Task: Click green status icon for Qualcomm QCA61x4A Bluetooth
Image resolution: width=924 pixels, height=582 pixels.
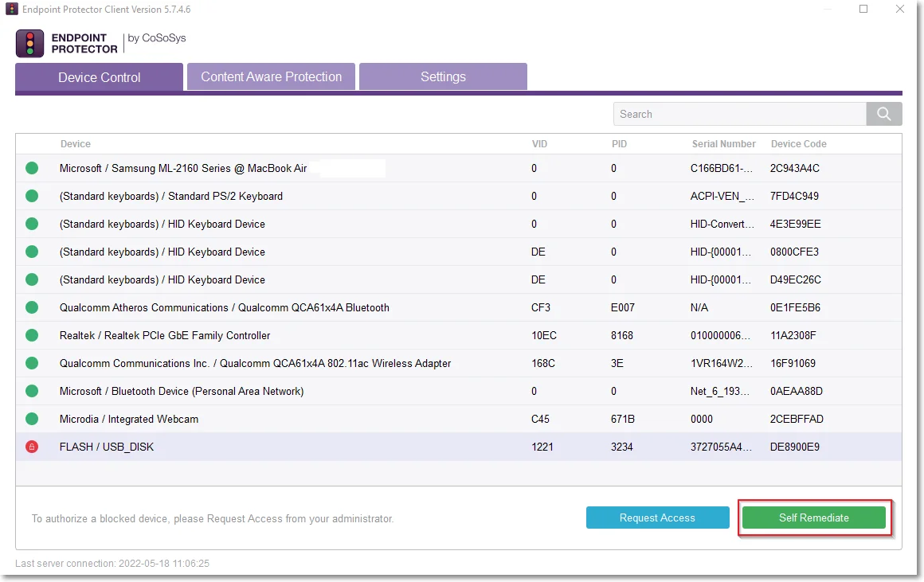Action: [x=32, y=307]
